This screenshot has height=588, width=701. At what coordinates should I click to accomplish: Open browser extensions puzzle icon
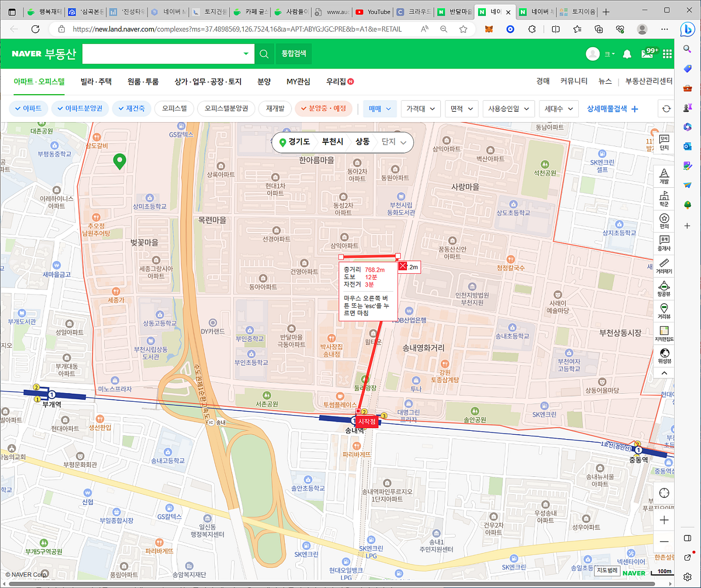(532, 29)
